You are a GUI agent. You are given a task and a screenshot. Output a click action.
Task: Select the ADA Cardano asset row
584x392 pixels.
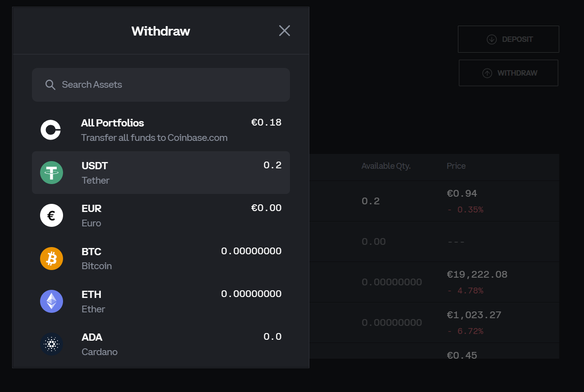tap(161, 344)
